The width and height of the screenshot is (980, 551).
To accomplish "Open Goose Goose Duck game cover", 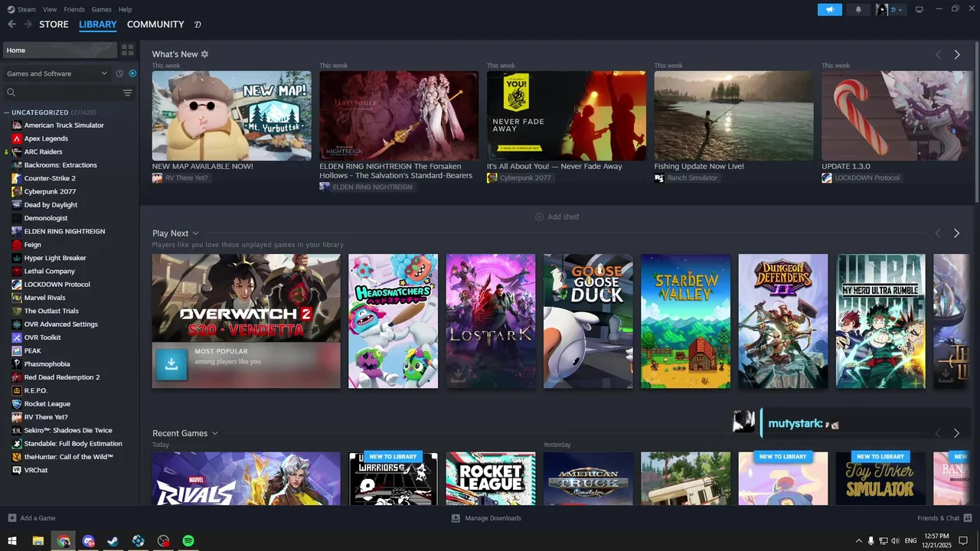I will click(x=588, y=321).
